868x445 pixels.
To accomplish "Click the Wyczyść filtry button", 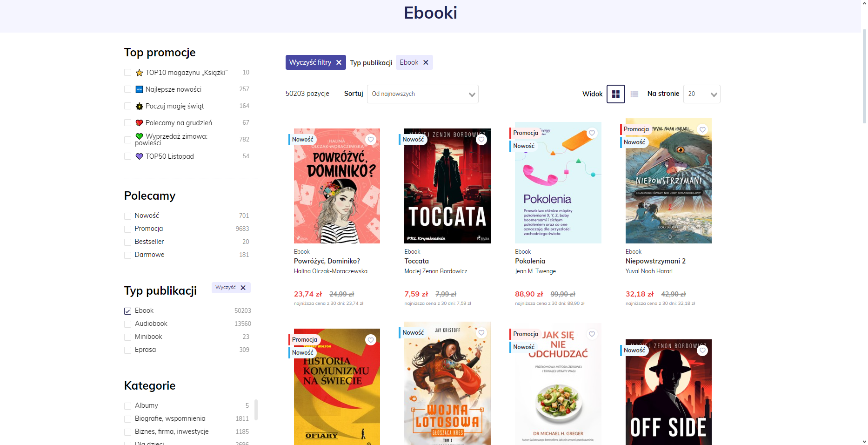I will [316, 62].
